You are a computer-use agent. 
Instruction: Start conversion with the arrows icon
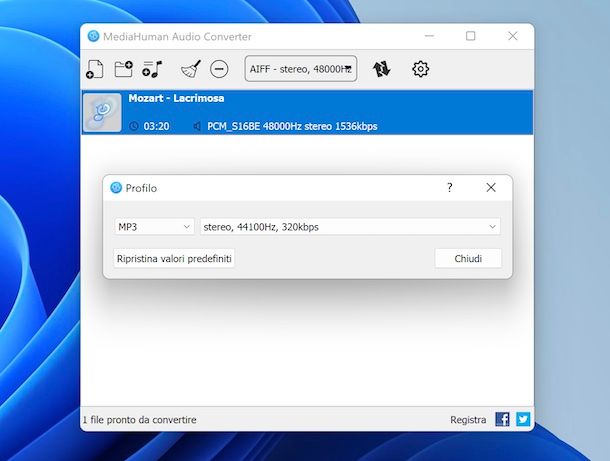tap(382, 69)
